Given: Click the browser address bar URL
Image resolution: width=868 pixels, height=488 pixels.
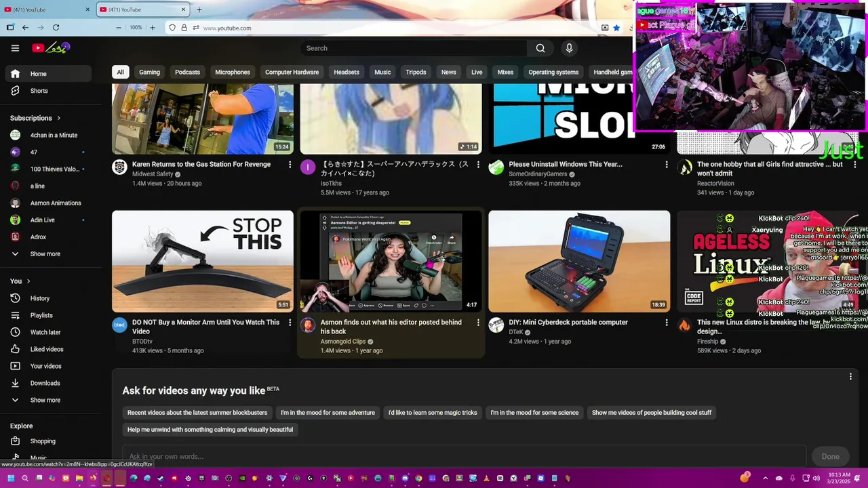Looking at the screenshot, I should 227,28.
